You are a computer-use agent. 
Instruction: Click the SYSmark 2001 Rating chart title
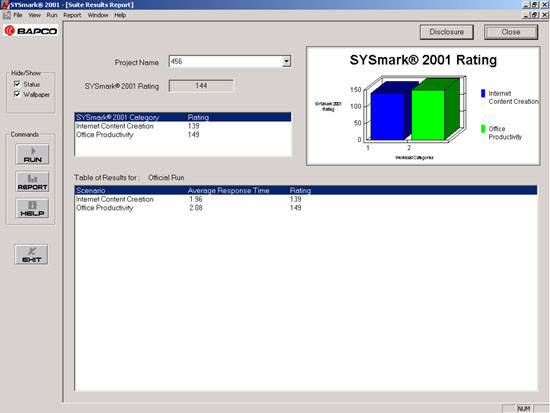(423, 60)
